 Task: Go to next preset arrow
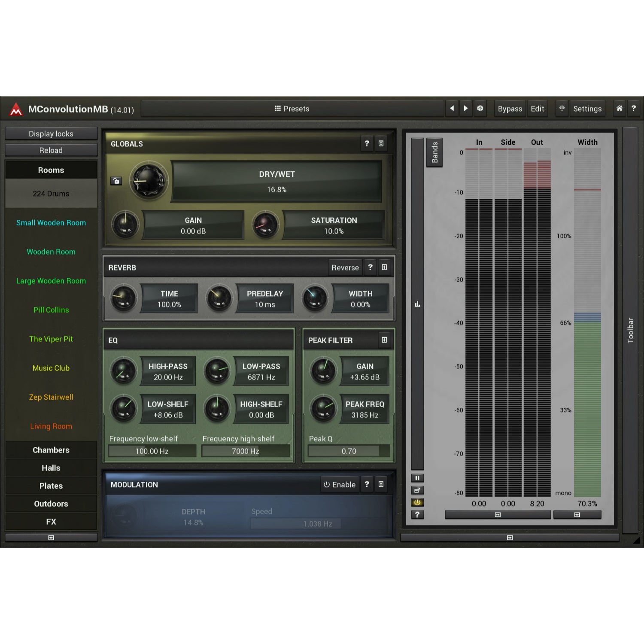pos(466,109)
